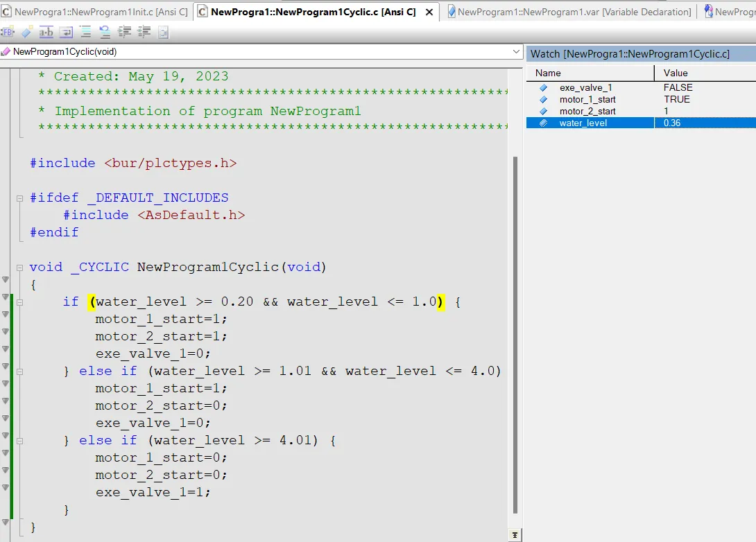Viewport: 756px width, 542px height.
Task: Select the motor_1_start watch row
Action: (642, 99)
